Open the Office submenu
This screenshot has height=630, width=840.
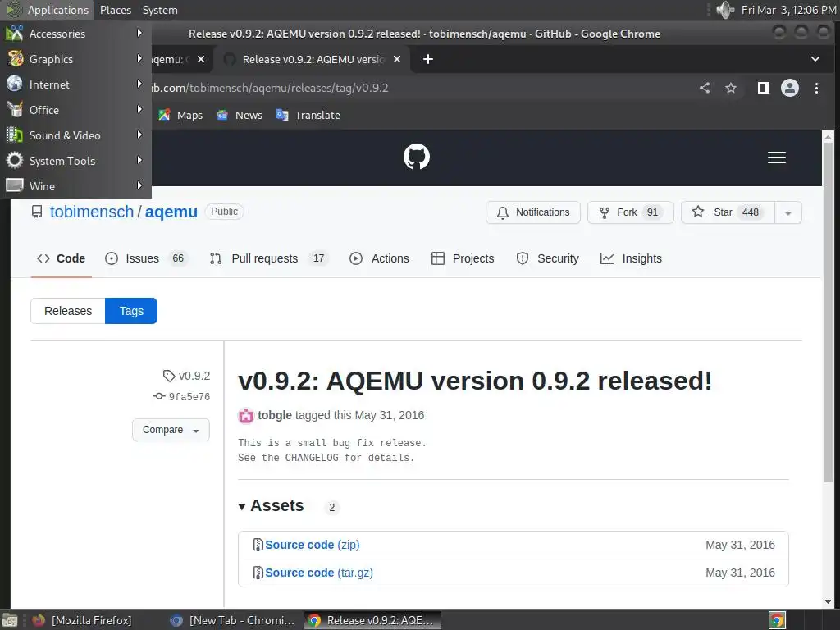click(75, 110)
